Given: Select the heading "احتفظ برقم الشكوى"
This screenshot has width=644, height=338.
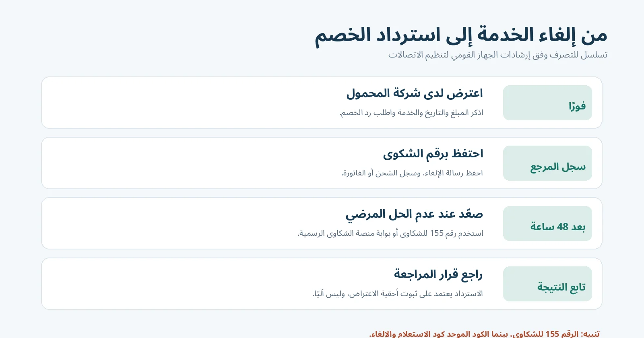Looking at the screenshot, I should pos(433,154).
